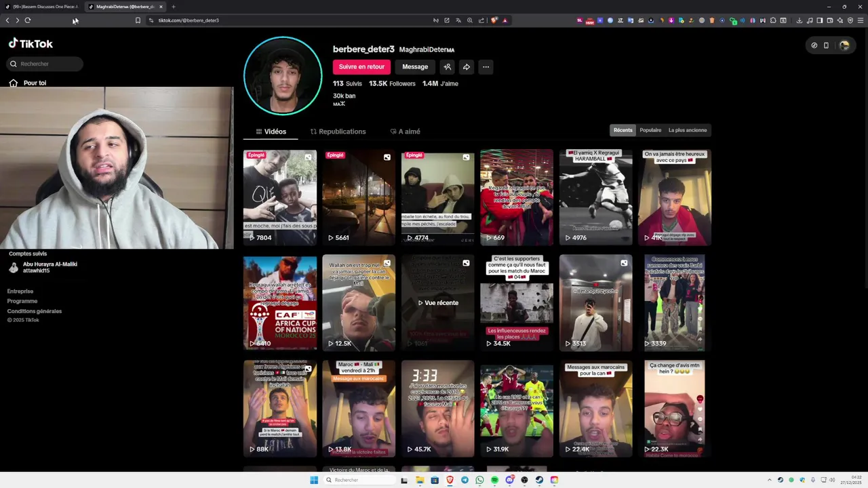Click the berbere_deter3 profile picture
Screen dimensions: 868x488
(283, 76)
